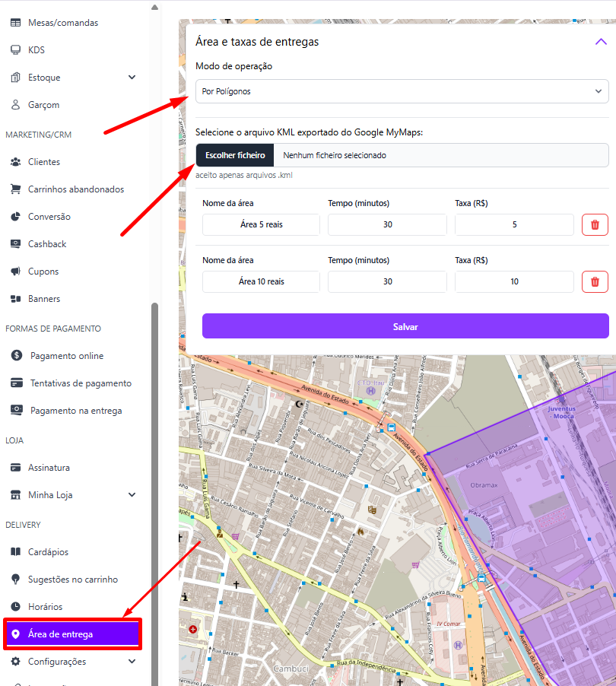This screenshot has width=616, height=686.
Task: Click Escolher ficheiro to upload KML
Action: tap(235, 155)
